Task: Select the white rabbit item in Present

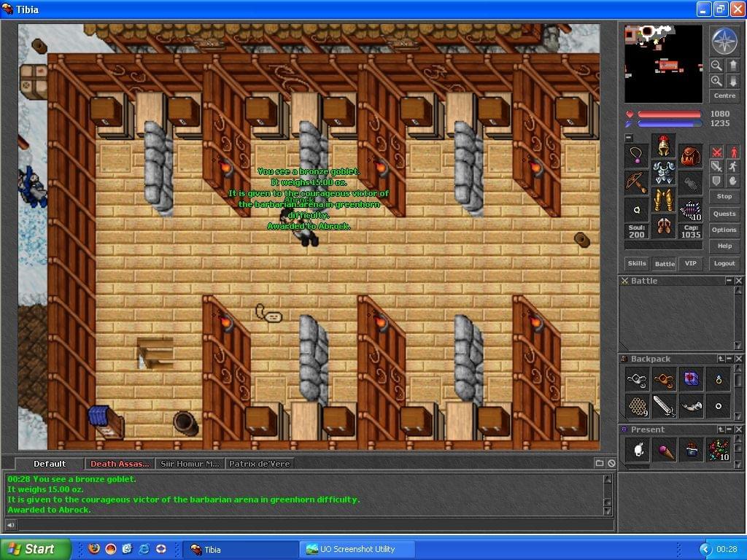Action: pos(638,450)
